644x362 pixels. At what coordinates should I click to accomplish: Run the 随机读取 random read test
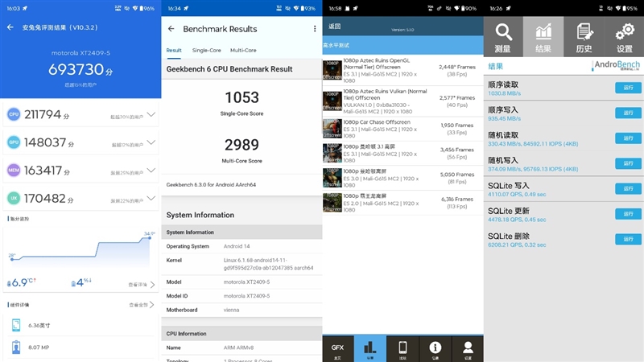tap(628, 138)
